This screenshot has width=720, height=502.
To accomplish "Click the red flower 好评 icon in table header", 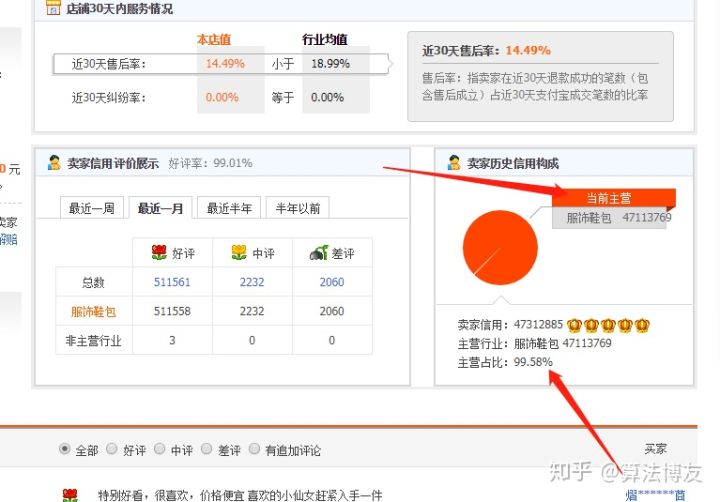I will (158, 253).
